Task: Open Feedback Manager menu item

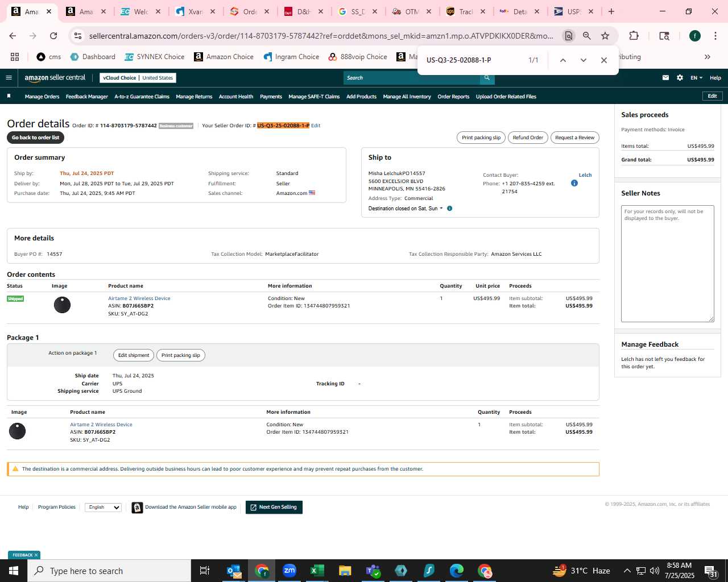Action: tap(87, 97)
